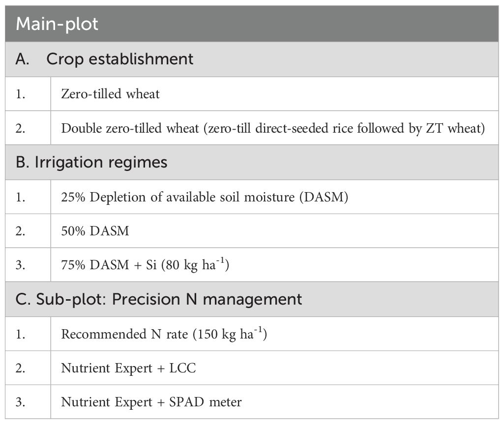Click number cell beside 25% Depletion row
Viewport: 504px width, 424px height.
(x=21, y=197)
